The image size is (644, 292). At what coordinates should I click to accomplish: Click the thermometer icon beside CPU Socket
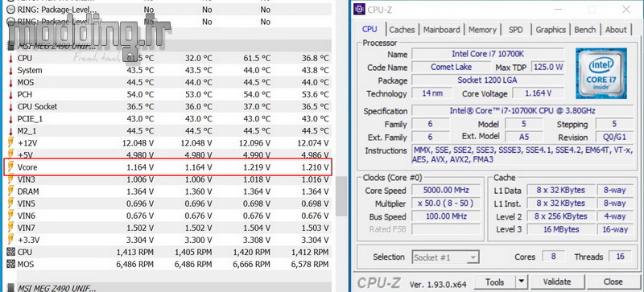10,107
